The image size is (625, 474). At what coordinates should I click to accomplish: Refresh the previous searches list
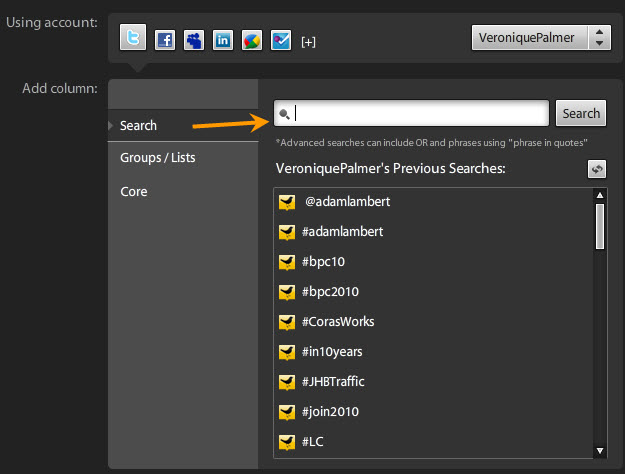pyautogui.click(x=596, y=170)
